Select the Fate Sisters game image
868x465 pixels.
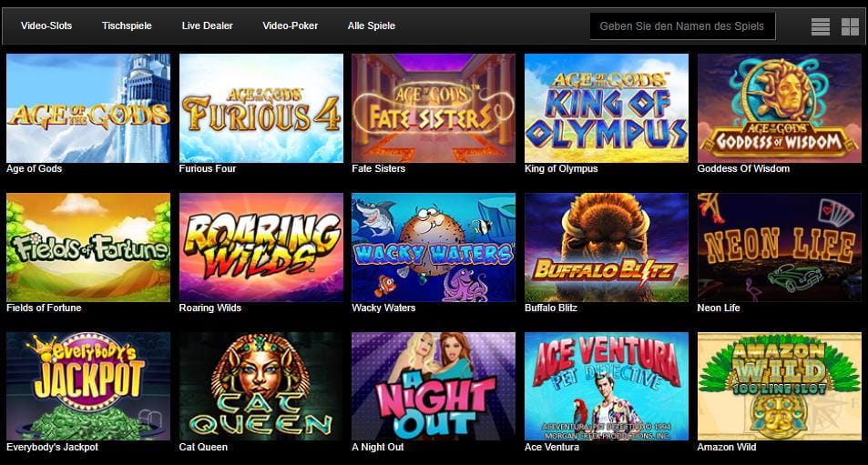pos(434,107)
